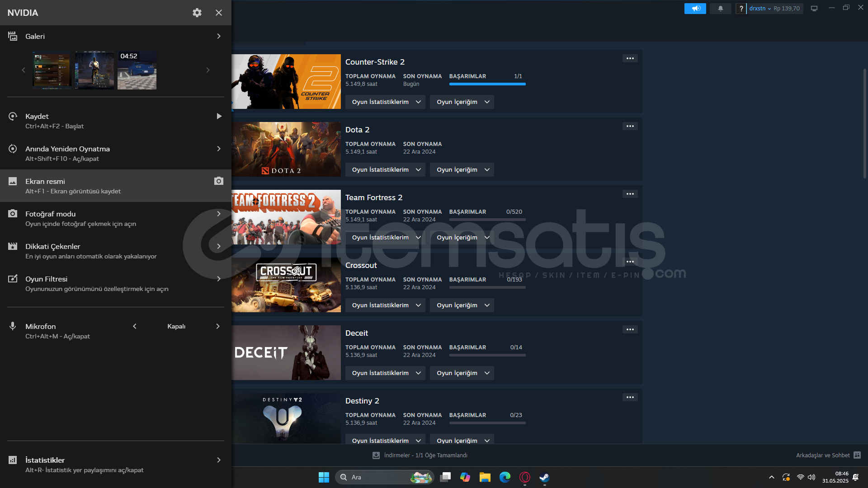The height and width of the screenshot is (488, 868).
Task: Switch microphone mode with left arrow
Action: [135, 326]
